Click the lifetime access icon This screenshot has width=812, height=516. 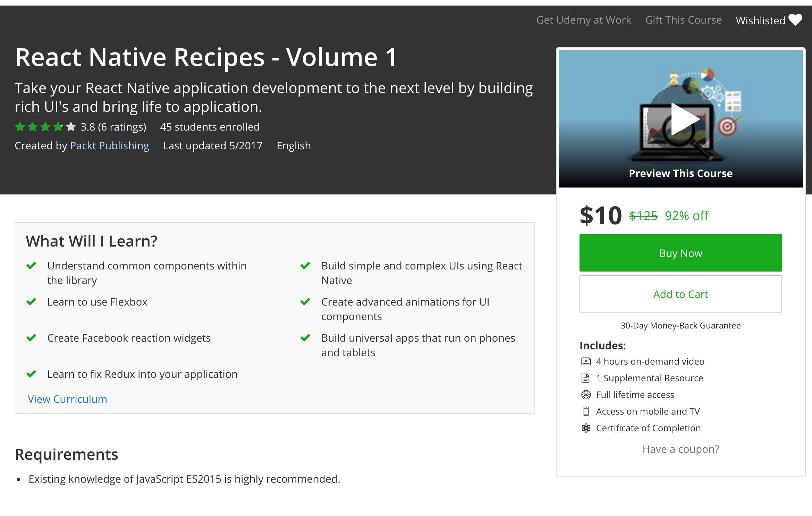click(586, 395)
